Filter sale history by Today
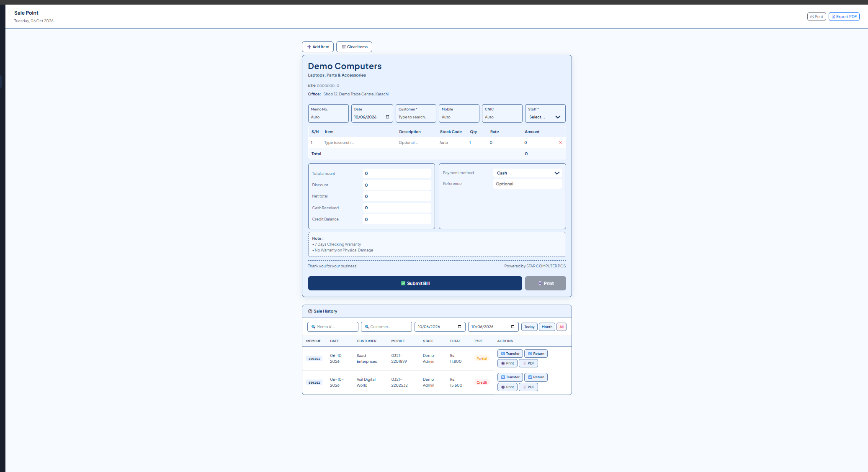The image size is (868, 472). tap(529, 327)
